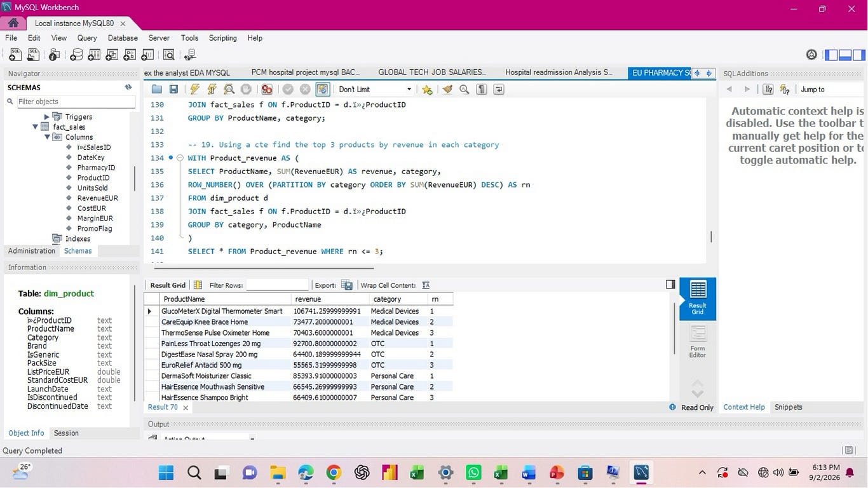Run EXPLAIN on the current statement

click(229, 90)
